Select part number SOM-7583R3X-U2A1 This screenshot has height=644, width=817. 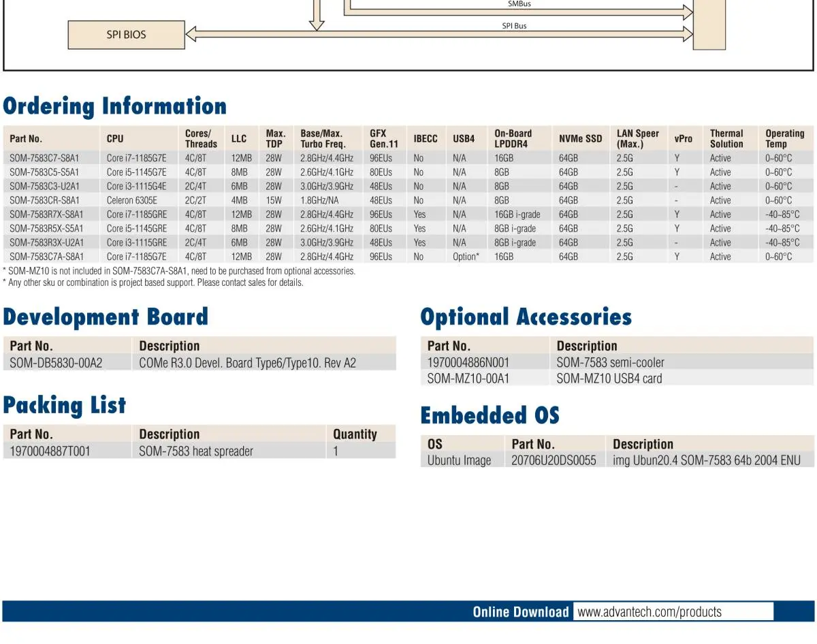[x=46, y=242]
